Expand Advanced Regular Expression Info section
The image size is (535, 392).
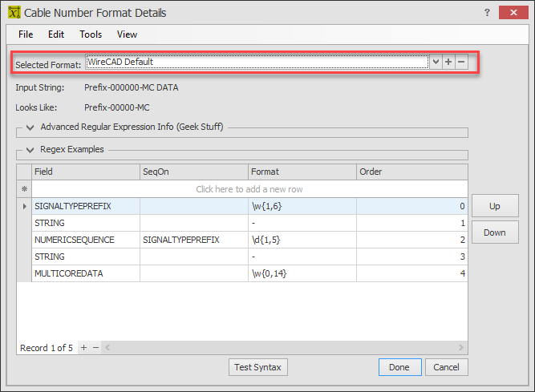30,127
